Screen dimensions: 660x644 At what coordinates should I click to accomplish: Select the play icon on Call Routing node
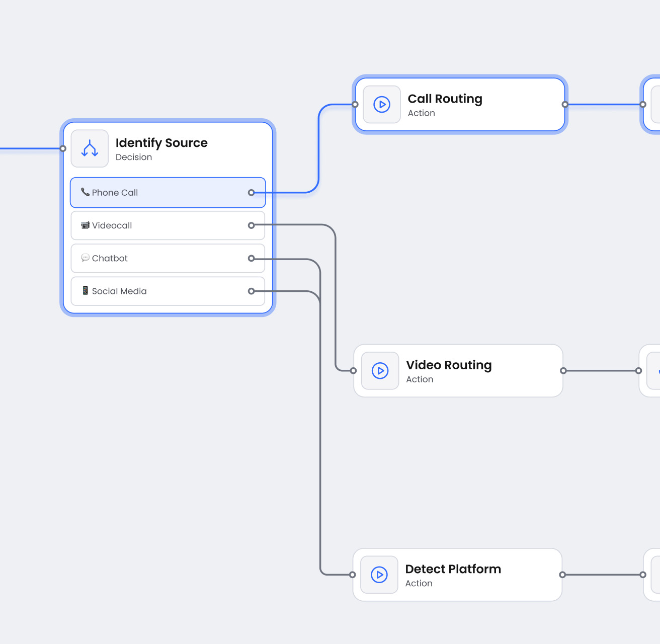382,104
